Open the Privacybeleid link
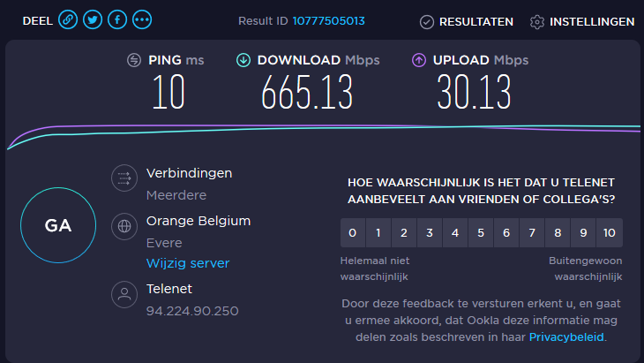Viewport: 644px width, 363px height. click(x=567, y=337)
